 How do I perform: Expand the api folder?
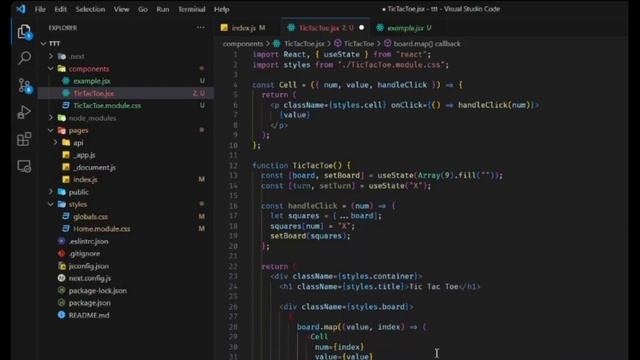point(56,142)
